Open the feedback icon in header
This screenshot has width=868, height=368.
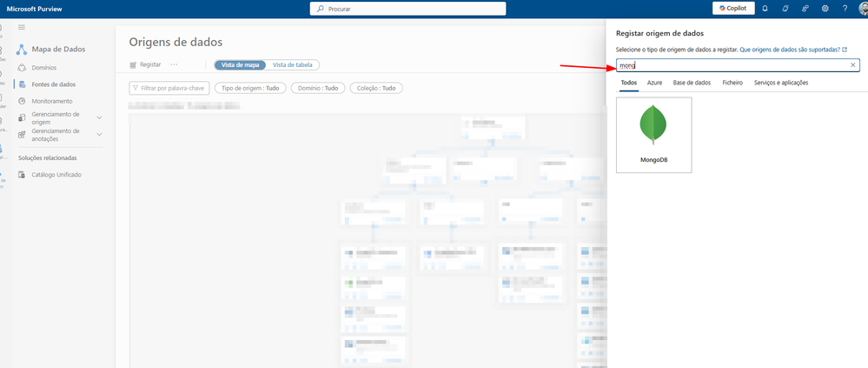(x=805, y=9)
